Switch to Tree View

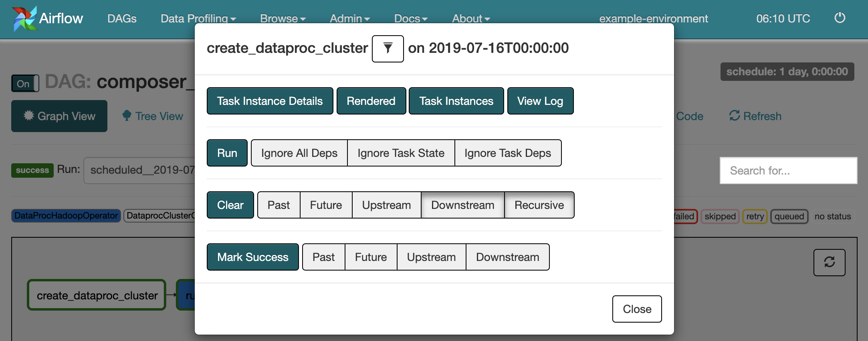(153, 116)
